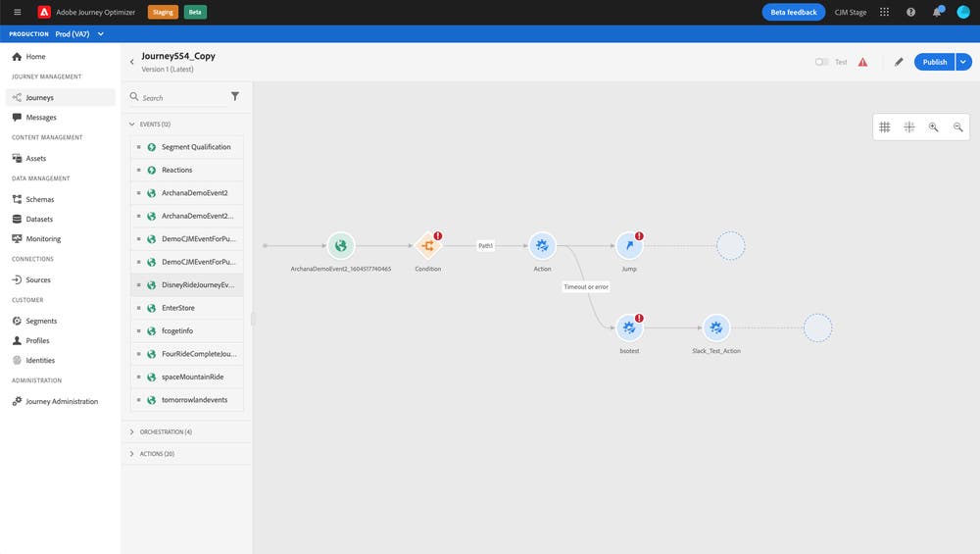Screen dimensions: 980x554
Task: Go back using the arrow beside Journey554_Copy
Action: pos(132,62)
